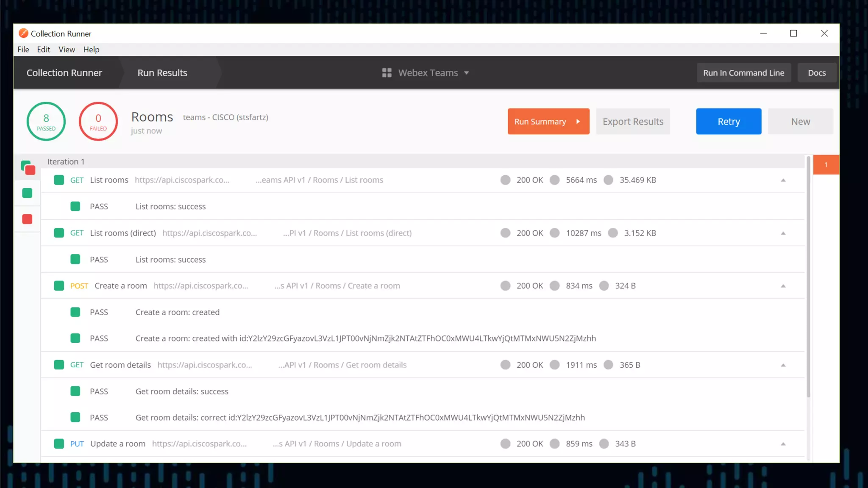Click the all-results filter icon in sidebar

pos(28,168)
